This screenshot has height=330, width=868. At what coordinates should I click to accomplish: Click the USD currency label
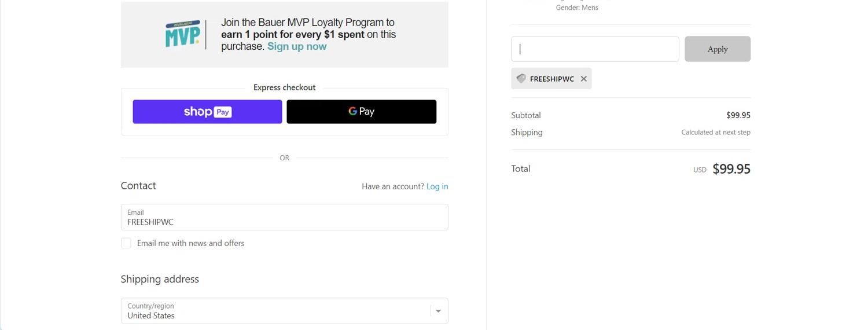[700, 170]
